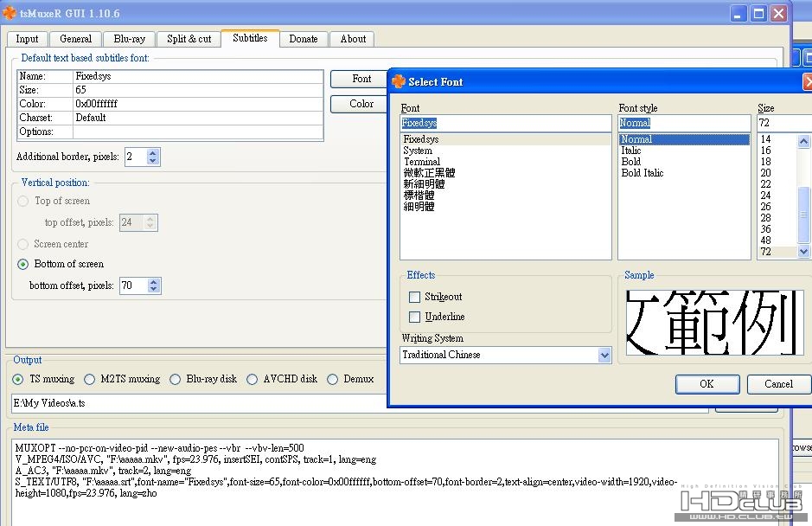Open the About tab
This screenshot has width=812, height=526.
[353, 39]
